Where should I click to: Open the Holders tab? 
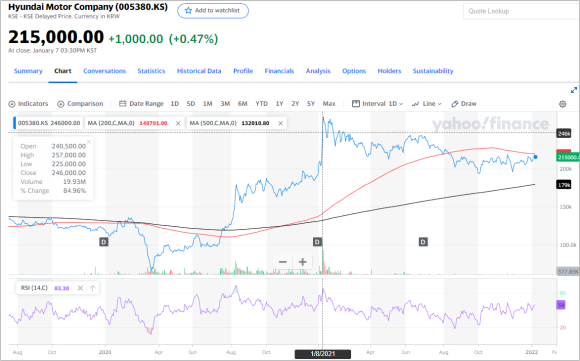pos(389,71)
